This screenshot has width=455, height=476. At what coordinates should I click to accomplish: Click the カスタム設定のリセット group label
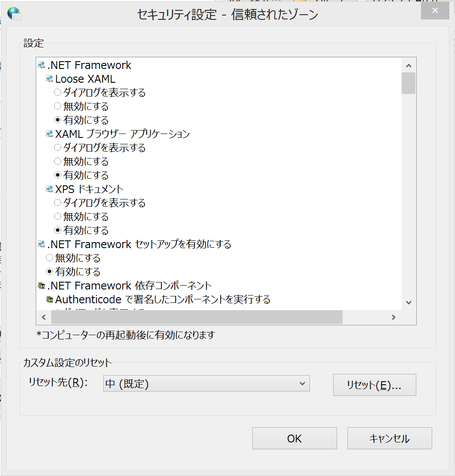[67, 362]
